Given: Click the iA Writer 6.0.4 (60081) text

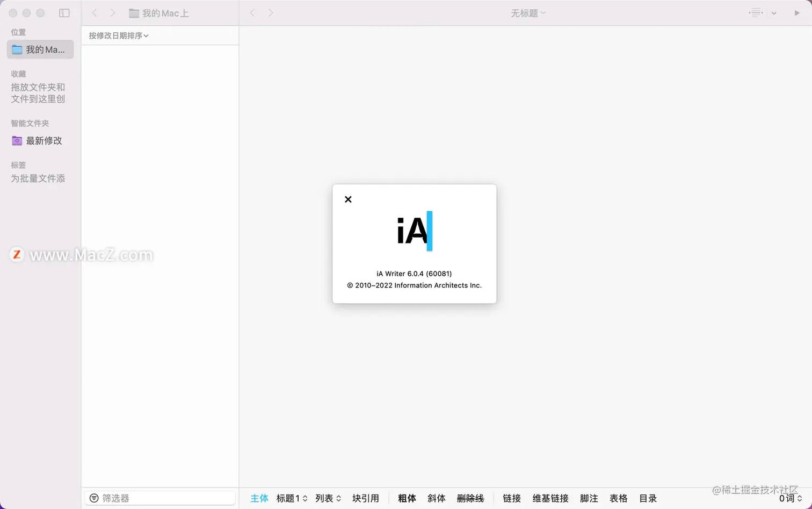Looking at the screenshot, I should (x=414, y=274).
